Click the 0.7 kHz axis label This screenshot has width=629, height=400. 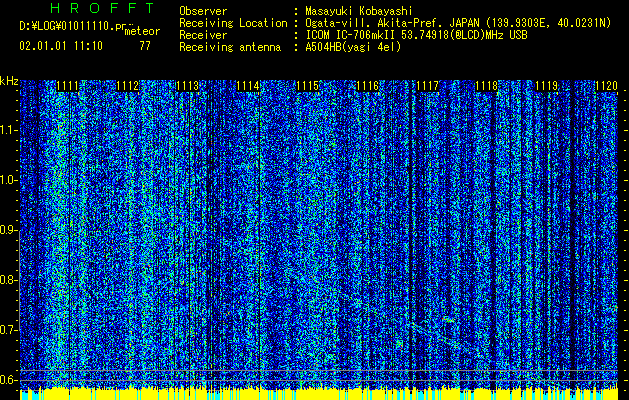pyautogui.click(x=9, y=330)
